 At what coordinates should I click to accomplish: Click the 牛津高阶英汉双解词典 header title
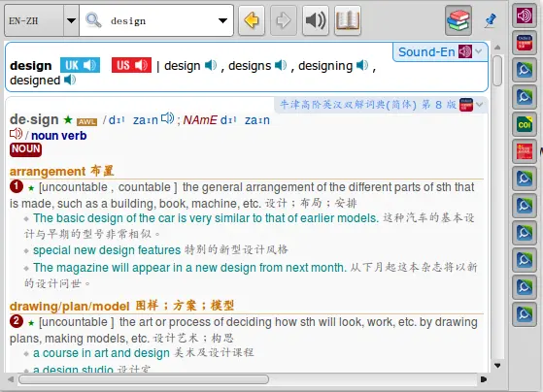tap(368, 105)
